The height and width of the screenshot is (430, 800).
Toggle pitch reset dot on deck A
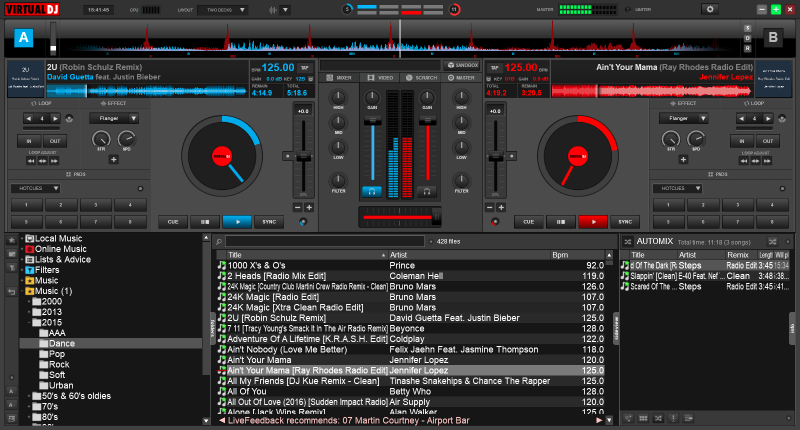[x=287, y=156]
